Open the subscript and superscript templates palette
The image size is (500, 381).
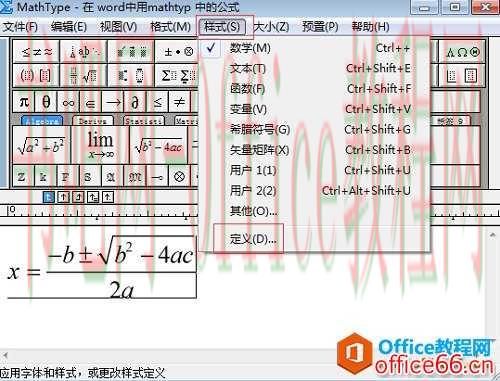(x=131, y=75)
